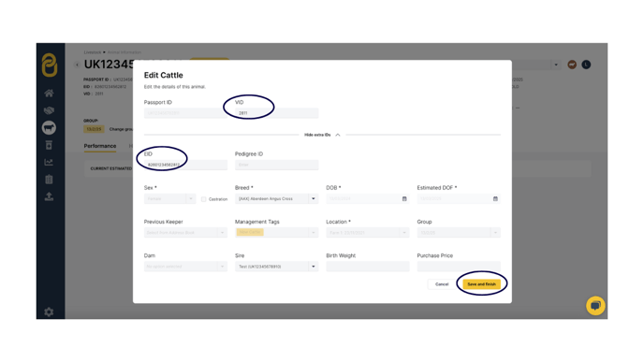Select the cattle livestock icon in sidebar
The image size is (644, 362).
coord(49,127)
